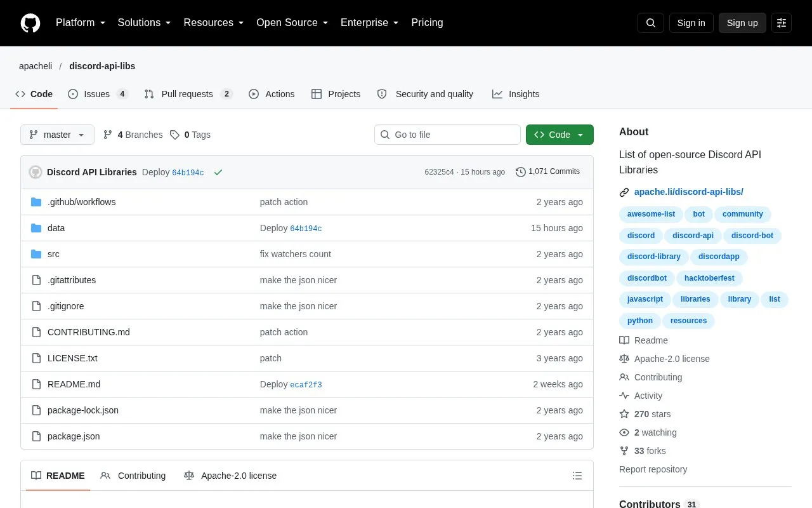Click the package.json file icon
Screen dimensions: 812x508
(x=36, y=436)
